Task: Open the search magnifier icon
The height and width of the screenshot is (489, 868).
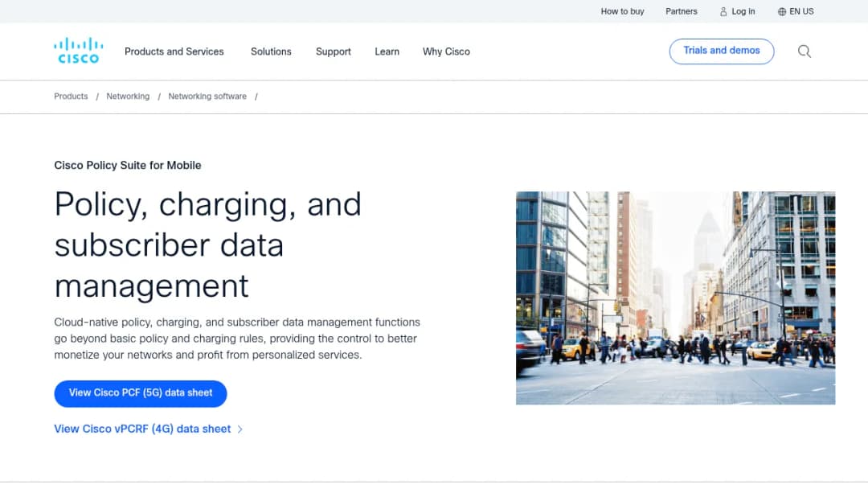Action: pyautogui.click(x=805, y=51)
